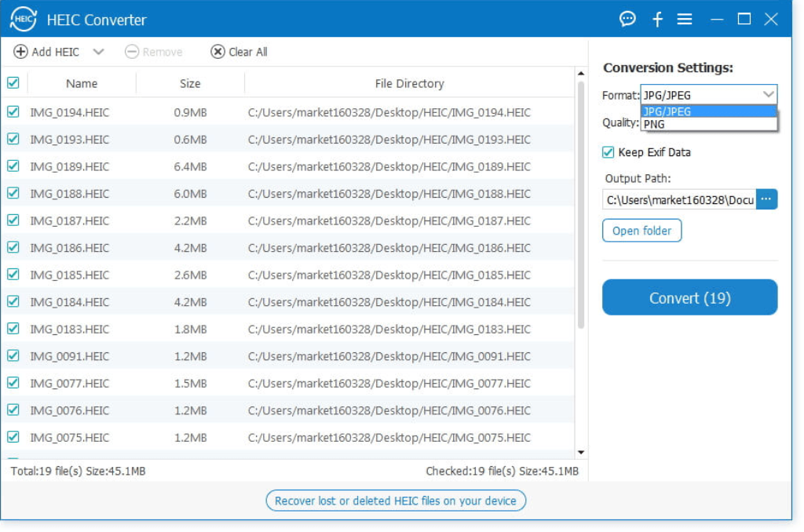Image resolution: width=804 pixels, height=532 pixels.
Task: Click the Open folder button
Action: click(641, 231)
